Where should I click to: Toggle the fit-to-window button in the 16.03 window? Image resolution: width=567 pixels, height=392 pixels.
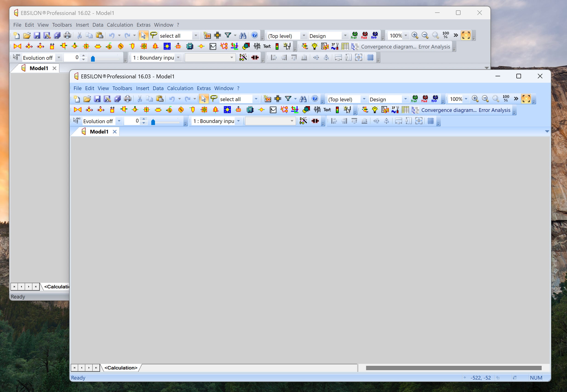526,99
